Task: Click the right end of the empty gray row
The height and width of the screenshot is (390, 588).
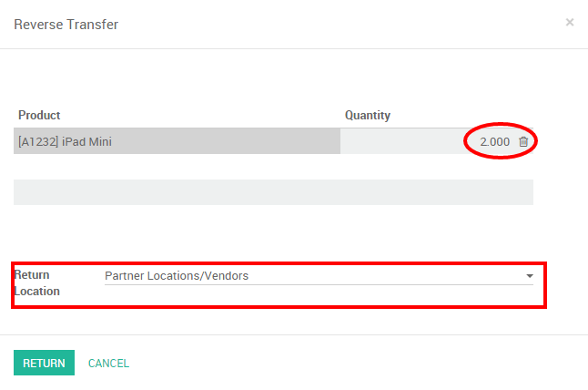Action: [519, 192]
